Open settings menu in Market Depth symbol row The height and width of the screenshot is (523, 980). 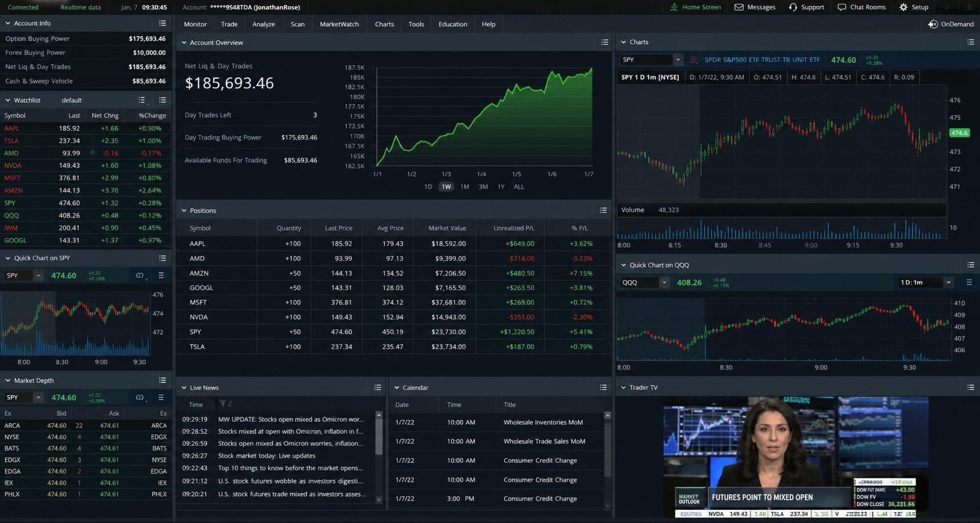pos(161,397)
